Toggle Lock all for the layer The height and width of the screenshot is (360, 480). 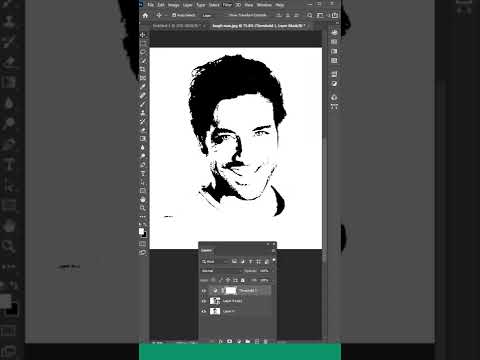pos(243,280)
